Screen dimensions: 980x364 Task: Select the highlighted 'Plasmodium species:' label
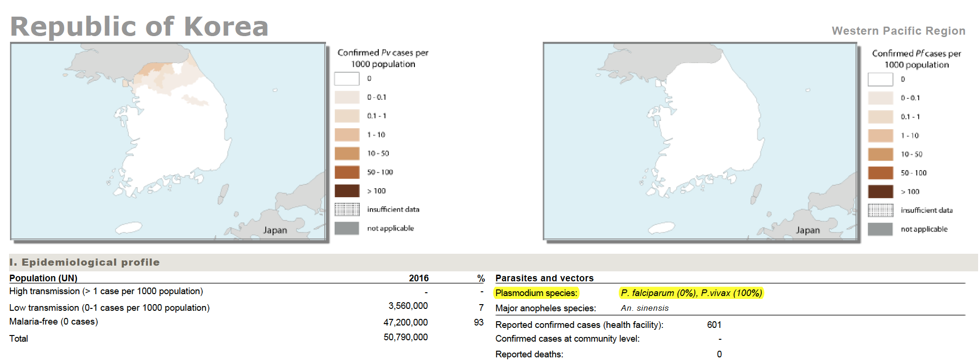536,293
